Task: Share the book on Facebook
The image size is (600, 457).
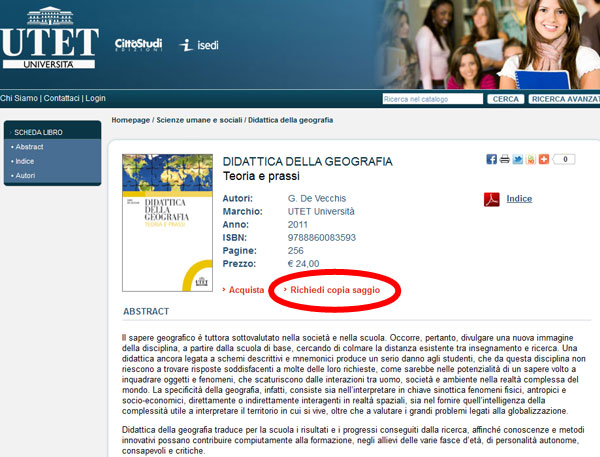Action: pyautogui.click(x=491, y=159)
